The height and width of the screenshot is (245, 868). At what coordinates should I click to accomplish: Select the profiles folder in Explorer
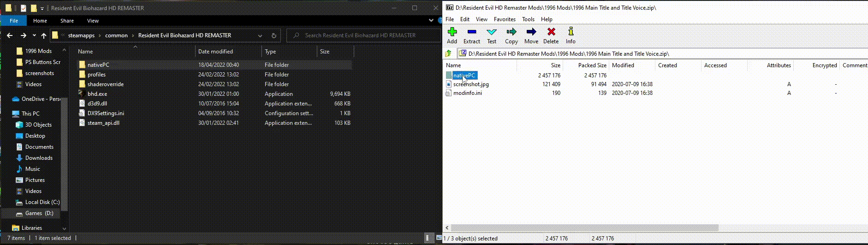pyautogui.click(x=96, y=74)
